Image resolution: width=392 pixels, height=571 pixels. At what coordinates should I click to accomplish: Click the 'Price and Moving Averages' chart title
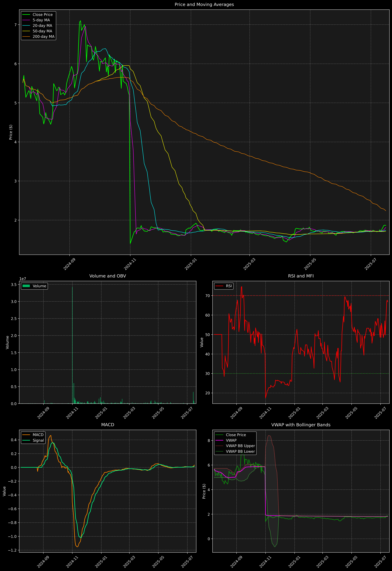(204, 4)
